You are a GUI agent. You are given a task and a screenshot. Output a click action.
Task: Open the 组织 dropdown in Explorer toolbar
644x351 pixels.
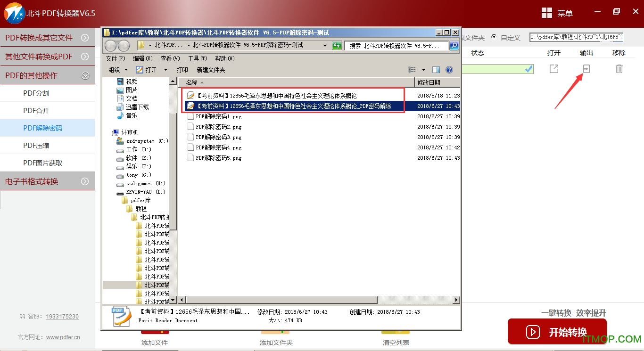tap(118, 70)
